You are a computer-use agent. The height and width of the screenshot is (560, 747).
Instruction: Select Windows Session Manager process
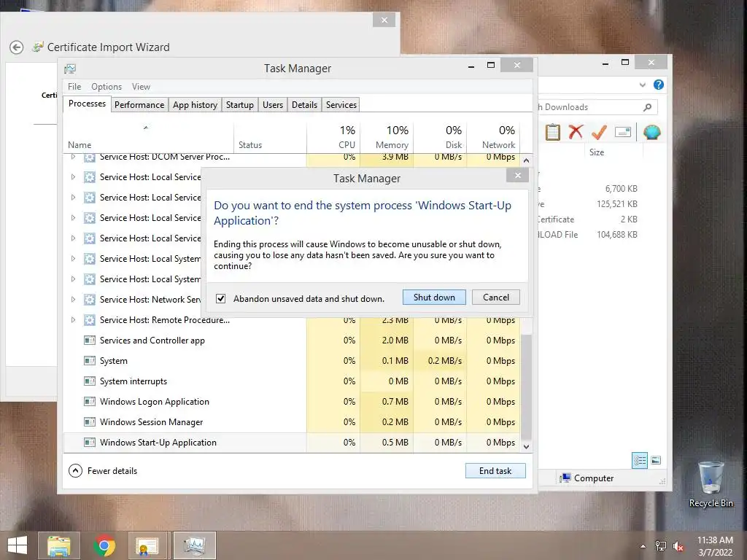pos(292,422)
